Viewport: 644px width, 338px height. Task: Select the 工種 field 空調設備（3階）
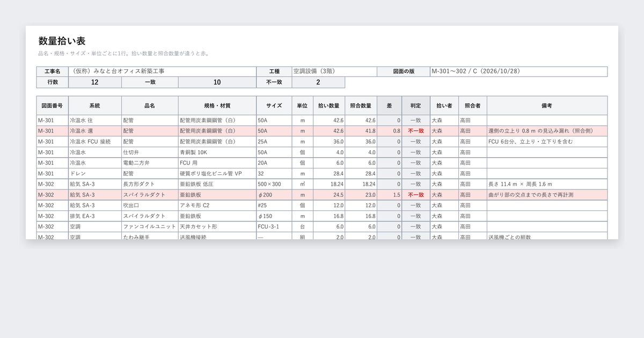point(334,71)
